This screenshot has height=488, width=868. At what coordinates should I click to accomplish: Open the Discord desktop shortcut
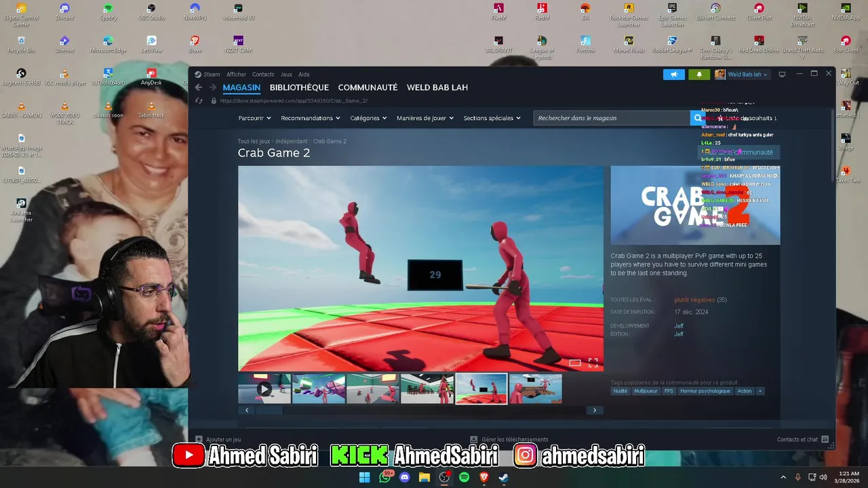64,12
